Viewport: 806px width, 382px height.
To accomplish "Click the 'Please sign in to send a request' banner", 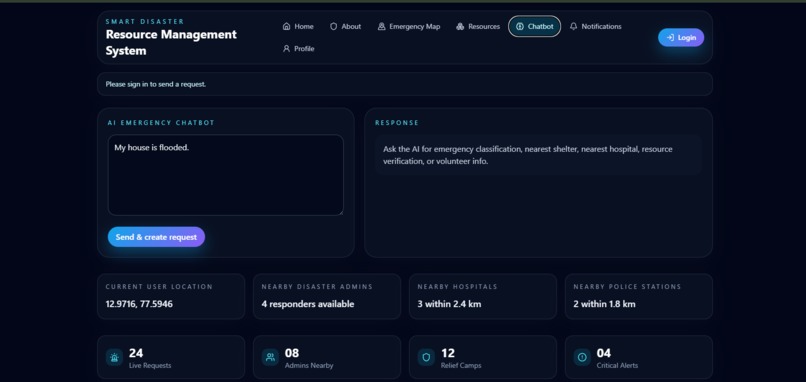I will (405, 84).
